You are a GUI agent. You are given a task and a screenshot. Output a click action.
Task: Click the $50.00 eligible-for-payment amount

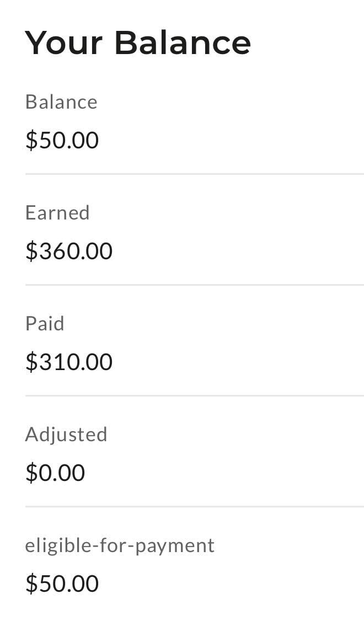62,584
